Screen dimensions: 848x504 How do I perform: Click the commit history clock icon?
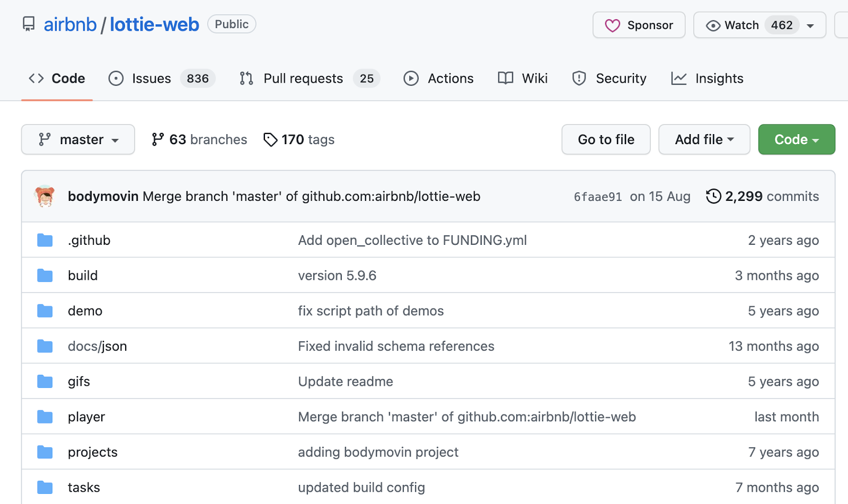[x=713, y=196]
